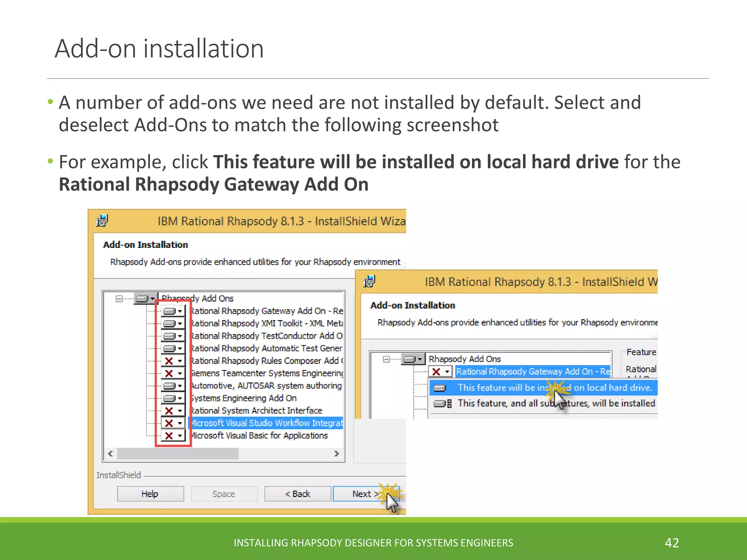The width and height of the screenshot is (747, 560).
Task: Open Microsoft Visual Studio Workflow feature dropdown
Action: point(173,423)
